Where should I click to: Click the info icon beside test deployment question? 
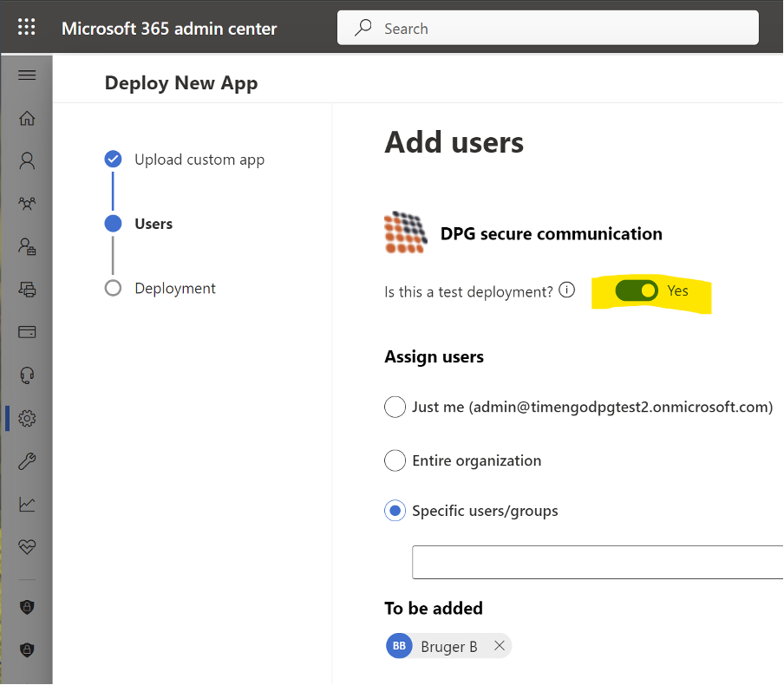(566, 290)
